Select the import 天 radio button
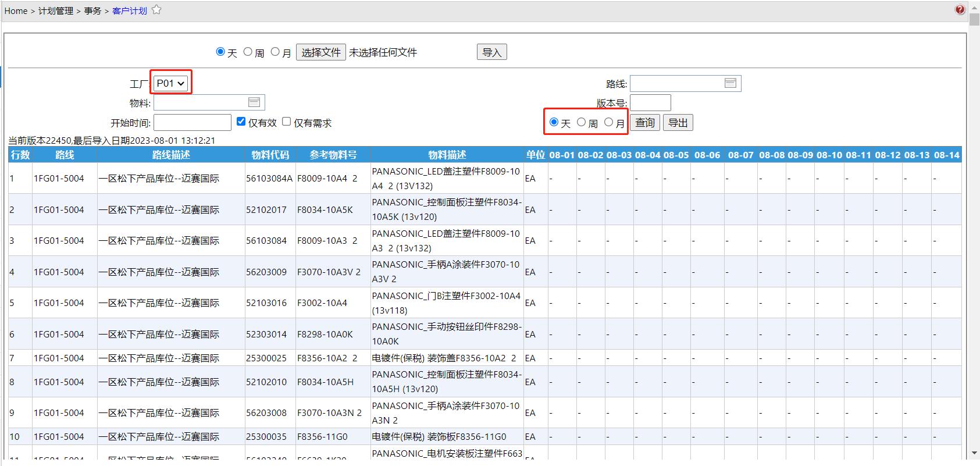Image resolution: width=980 pixels, height=466 pixels. tap(220, 52)
